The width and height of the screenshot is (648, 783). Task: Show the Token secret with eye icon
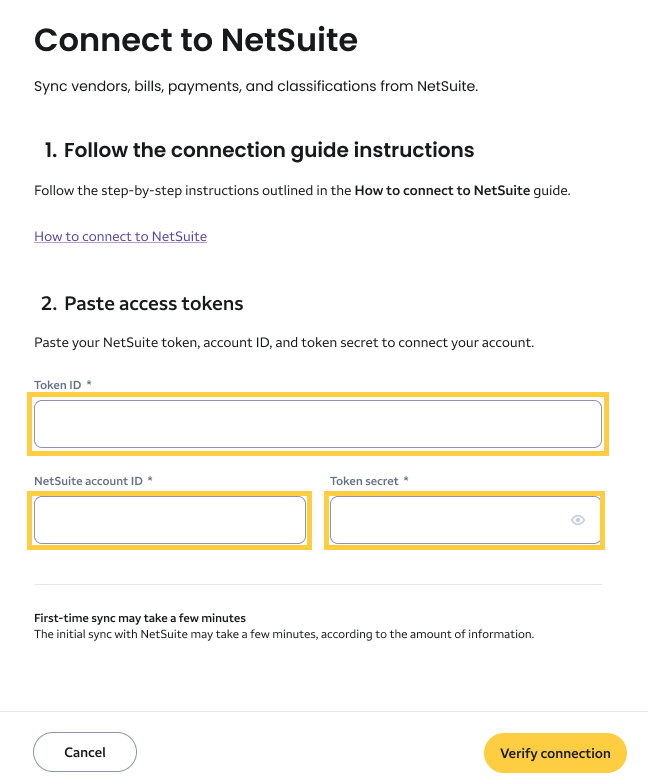click(x=578, y=520)
